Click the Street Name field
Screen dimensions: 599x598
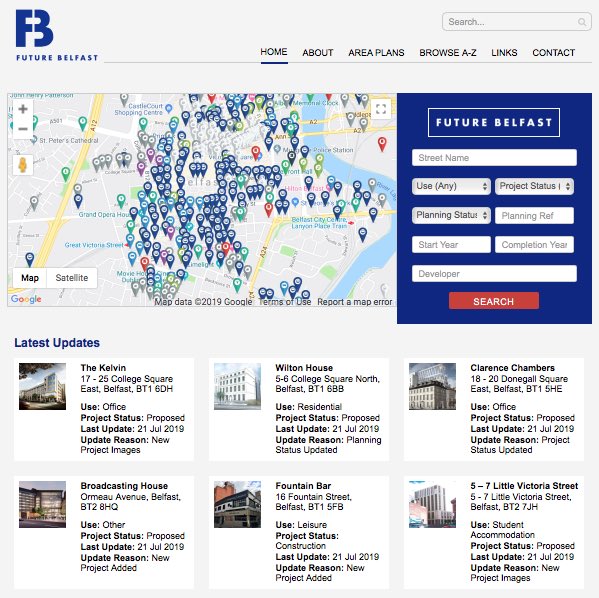494,158
